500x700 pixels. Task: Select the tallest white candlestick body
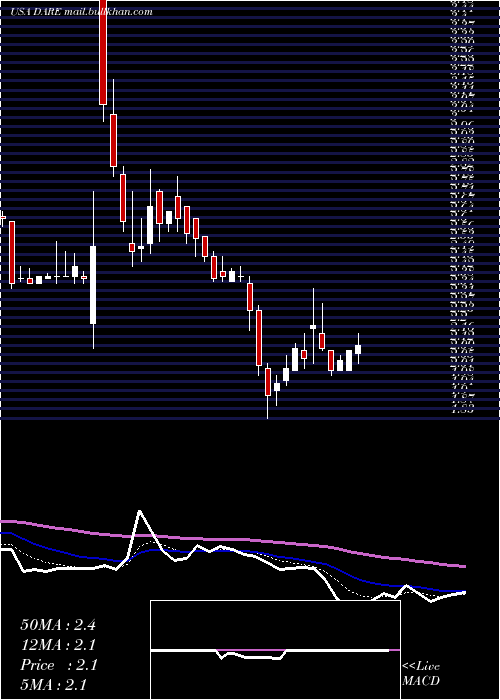(x=93, y=285)
